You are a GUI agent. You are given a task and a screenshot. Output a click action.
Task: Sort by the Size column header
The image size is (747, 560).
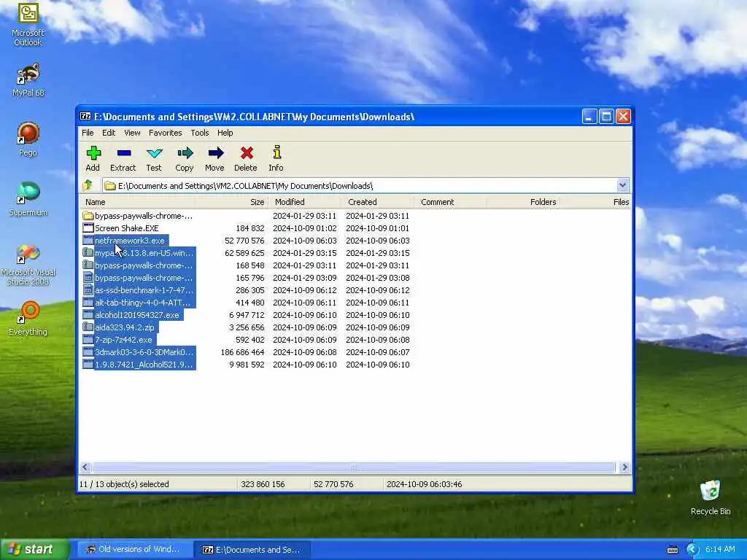pyautogui.click(x=232, y=202)
